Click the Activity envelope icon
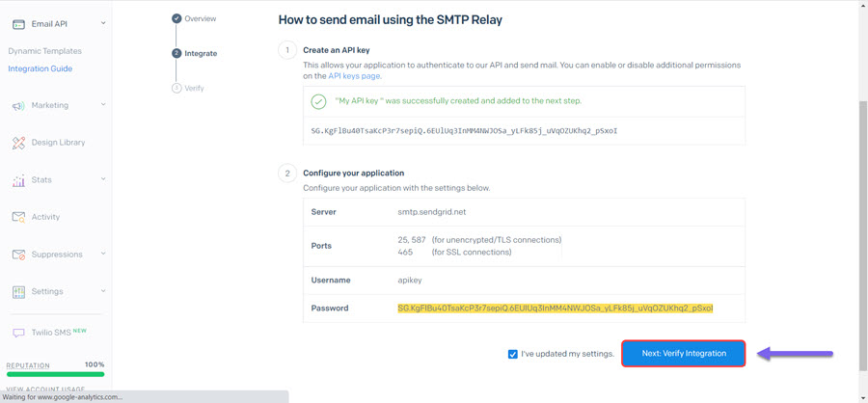 19,218
